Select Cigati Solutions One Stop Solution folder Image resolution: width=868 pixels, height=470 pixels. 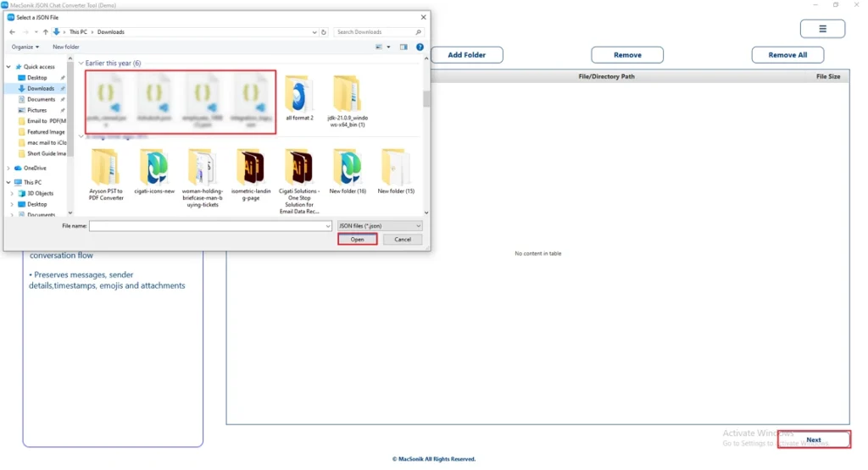299,181
